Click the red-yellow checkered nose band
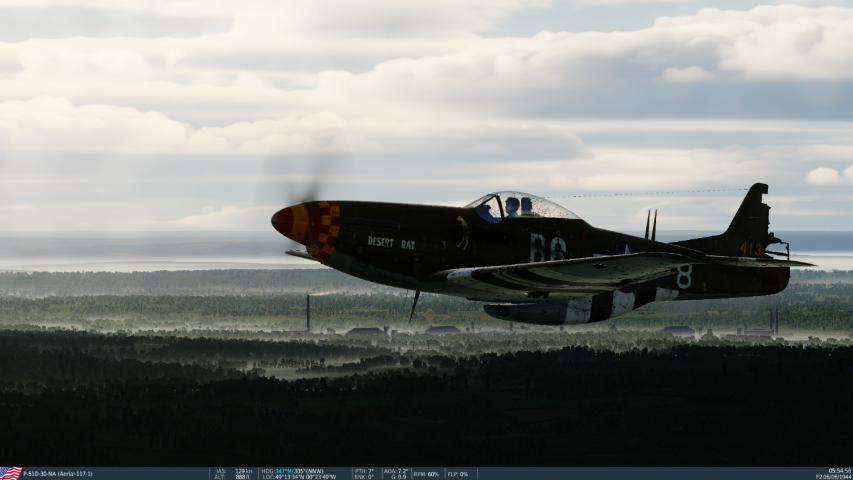 point(323,230)
